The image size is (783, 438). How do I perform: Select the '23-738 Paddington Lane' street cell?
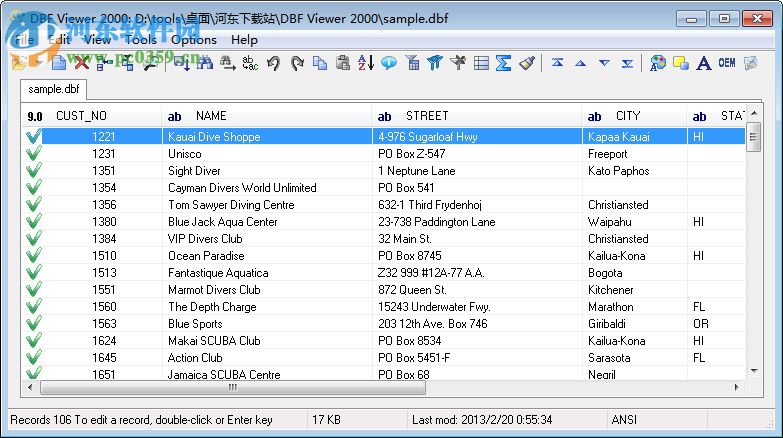click(477, 221)
